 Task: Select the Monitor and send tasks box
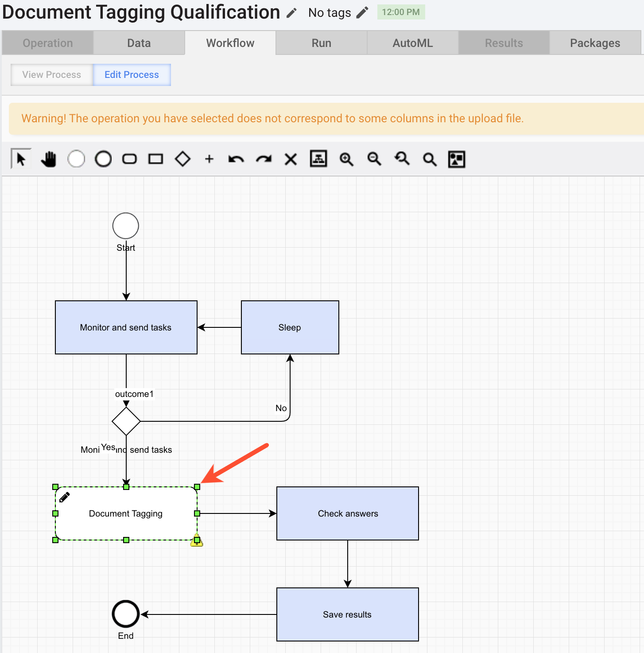click(126, 327)
